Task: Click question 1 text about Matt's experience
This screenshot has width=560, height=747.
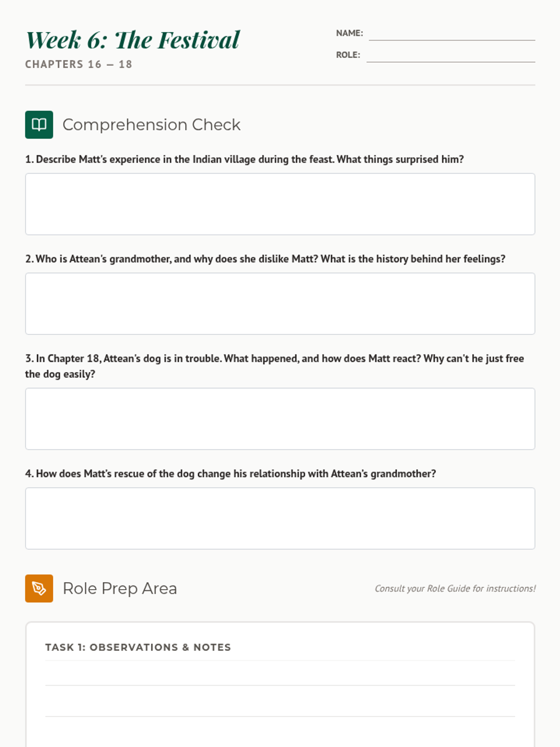Action: coord(245,159)
